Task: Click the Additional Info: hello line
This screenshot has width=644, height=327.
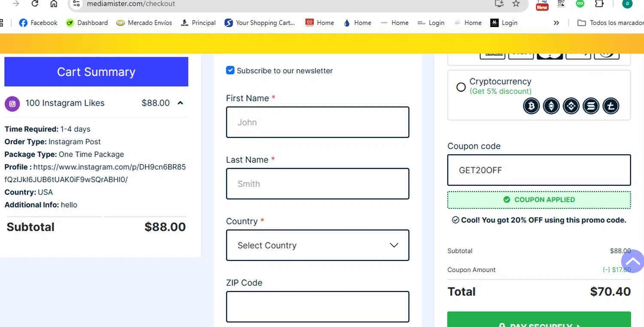Action: point(41,205)
